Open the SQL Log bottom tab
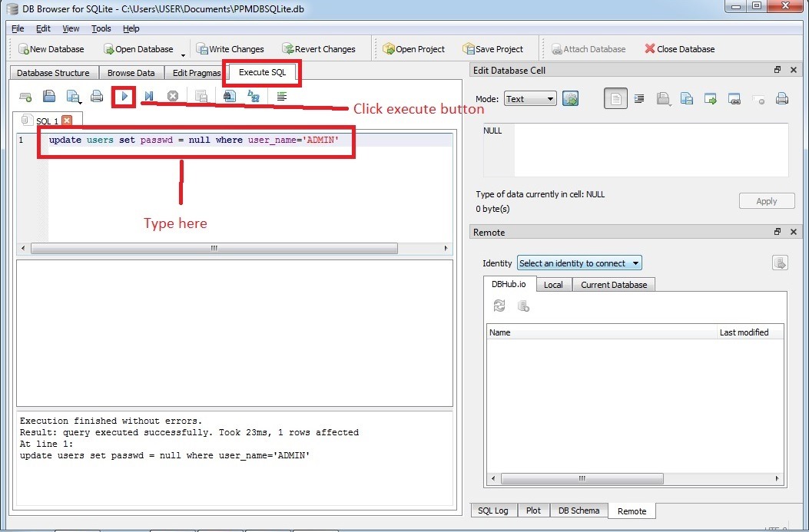The height and width of the screenshot is (532, 809). 492,511
